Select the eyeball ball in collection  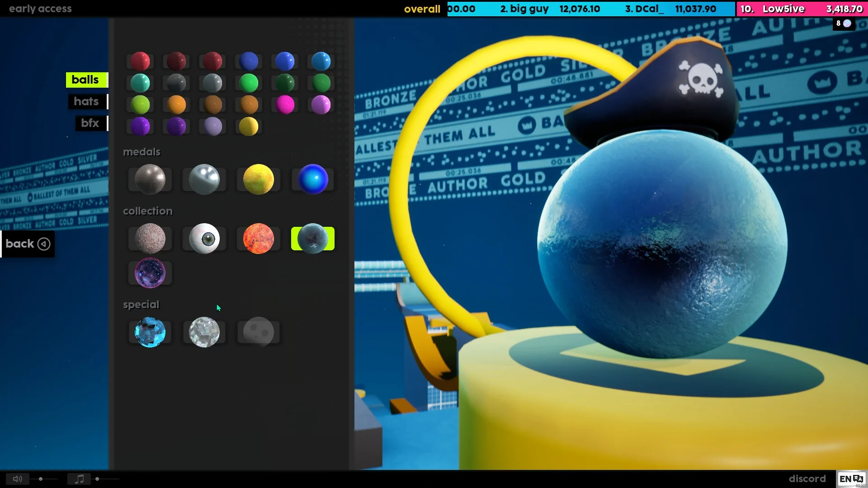pos(204,239)
